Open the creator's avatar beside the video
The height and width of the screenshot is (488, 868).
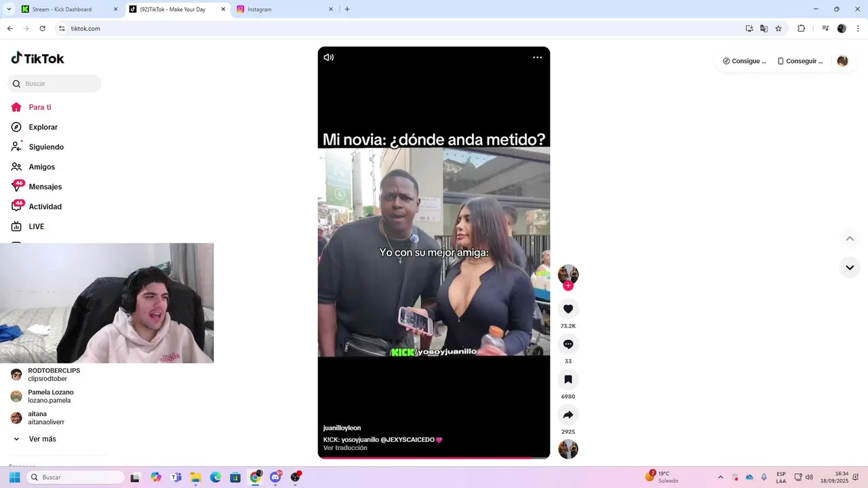[568, 274]
